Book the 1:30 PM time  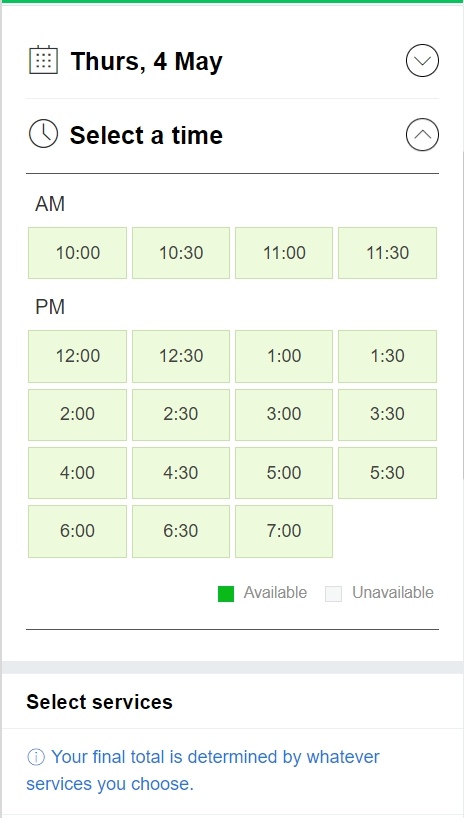[x=387, y=356]
